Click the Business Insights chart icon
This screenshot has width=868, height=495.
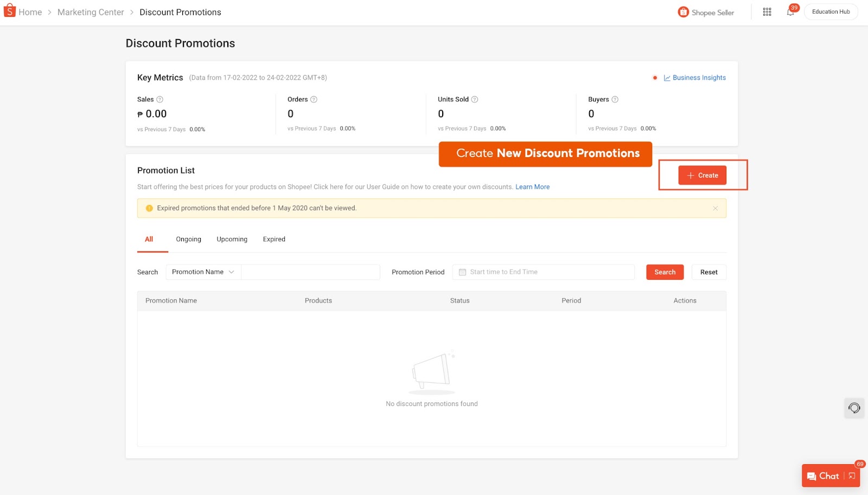667,78
